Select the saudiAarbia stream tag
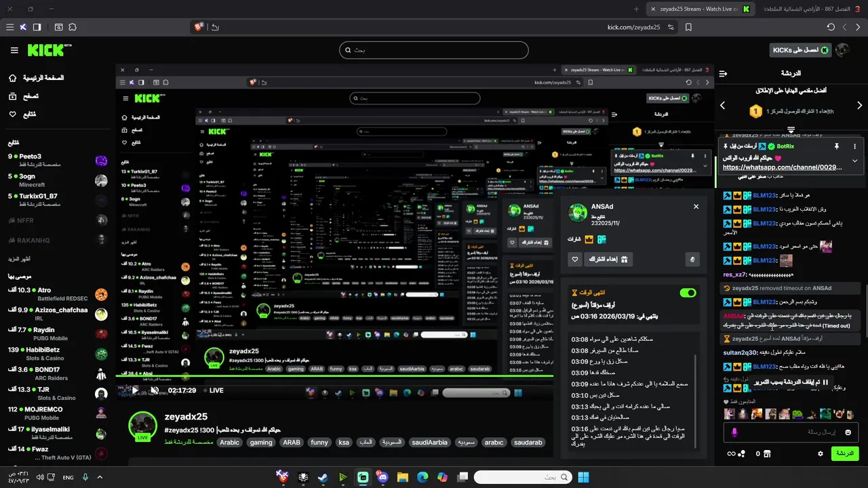 click(430, 443)
